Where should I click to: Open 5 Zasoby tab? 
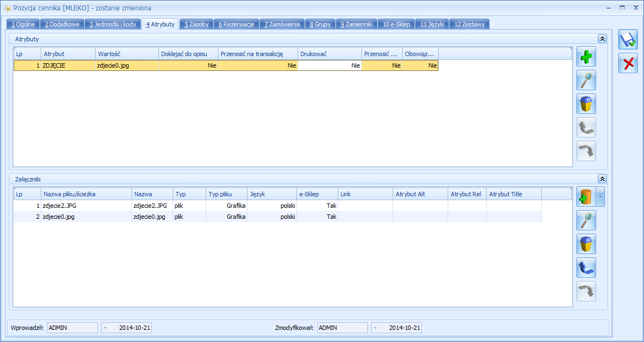point(196,24)
